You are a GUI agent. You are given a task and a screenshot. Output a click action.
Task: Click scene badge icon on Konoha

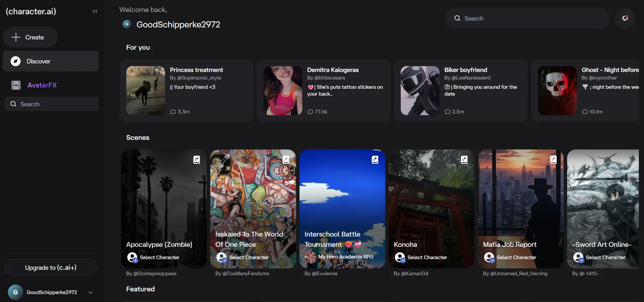click(x=464, y=159)
